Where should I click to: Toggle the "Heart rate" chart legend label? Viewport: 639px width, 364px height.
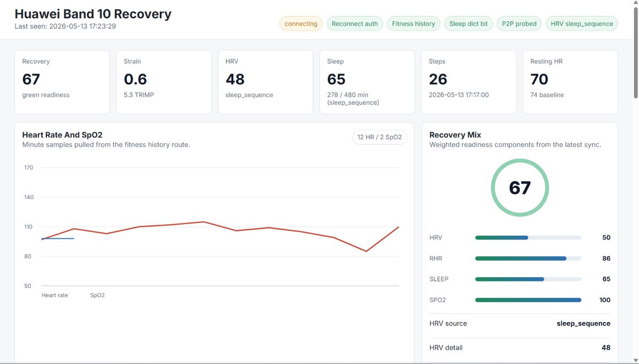(x=55, y=295)
